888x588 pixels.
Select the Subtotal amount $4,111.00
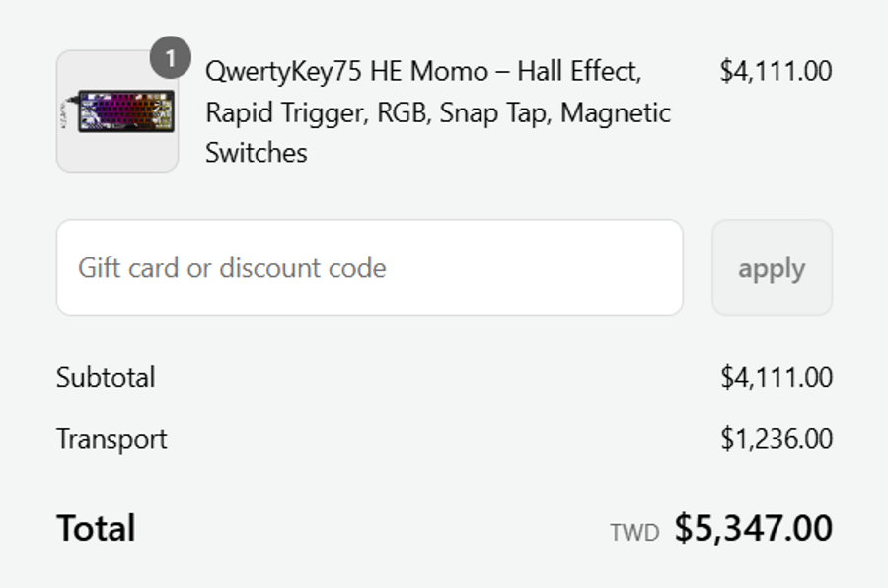pos(776,377)
